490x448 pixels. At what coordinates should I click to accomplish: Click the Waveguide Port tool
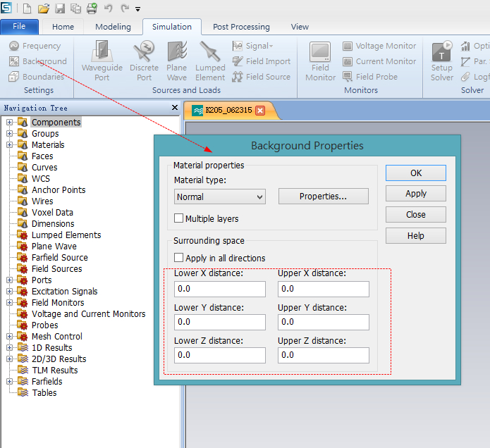coord(102,61)
